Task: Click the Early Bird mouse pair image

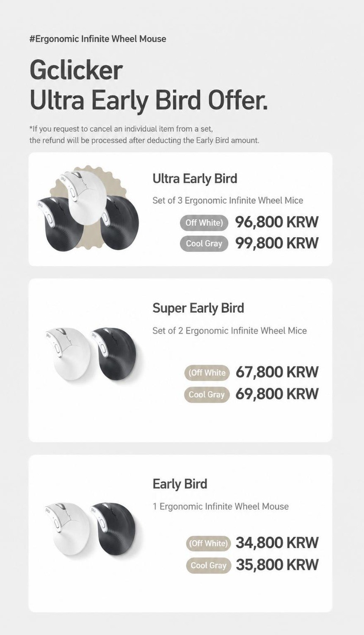Action: 90,529
